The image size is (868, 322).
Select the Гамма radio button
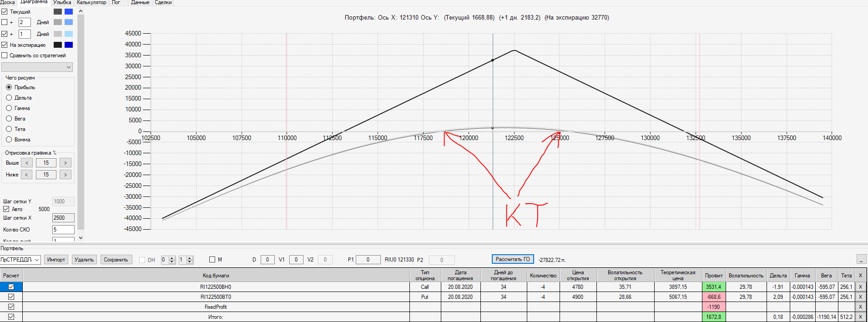click(9, 108)
